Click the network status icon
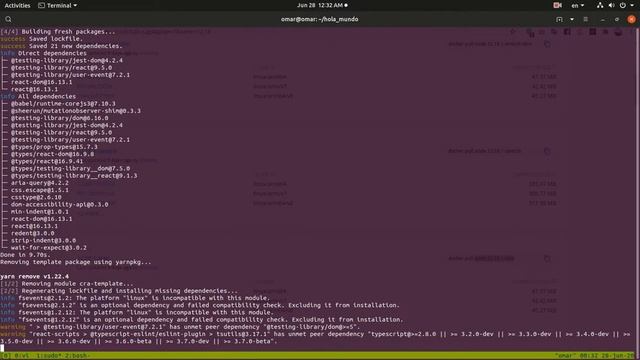Viewport: 640px width, 360px height. [x=600, y=5]
